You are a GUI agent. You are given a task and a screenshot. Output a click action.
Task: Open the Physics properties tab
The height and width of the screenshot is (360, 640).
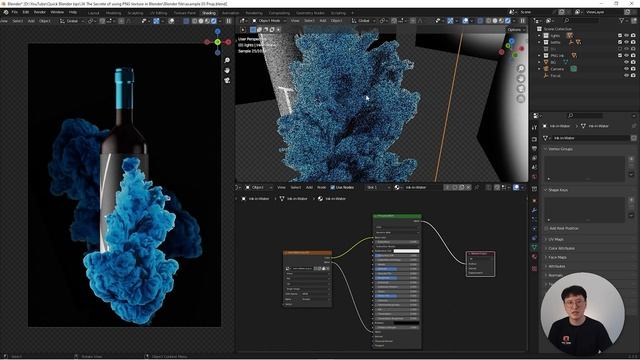coord(534,229)
